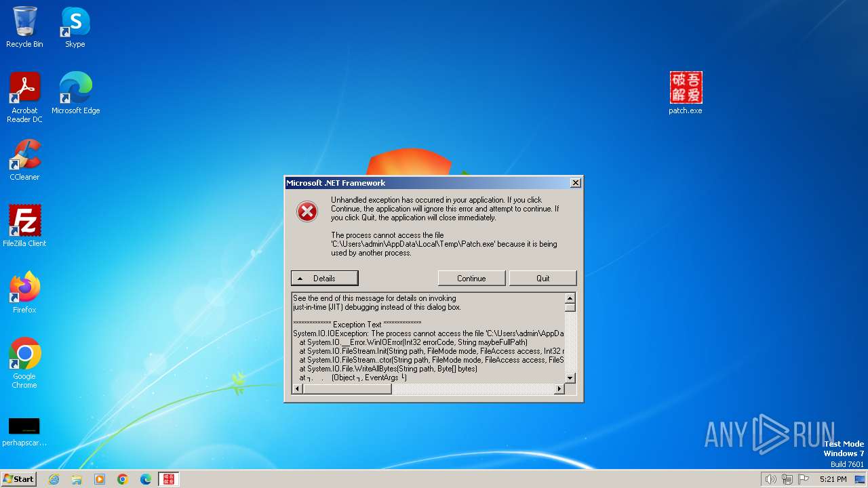Open Firefox desktop shortcut
Viewport: 868px width, 488px height.
(x=24, y=293)
